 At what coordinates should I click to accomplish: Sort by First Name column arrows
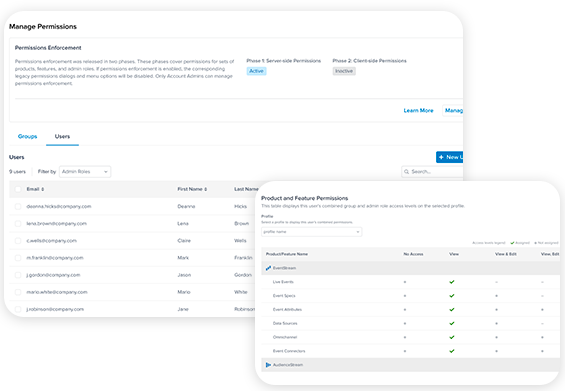click(206, 189)
